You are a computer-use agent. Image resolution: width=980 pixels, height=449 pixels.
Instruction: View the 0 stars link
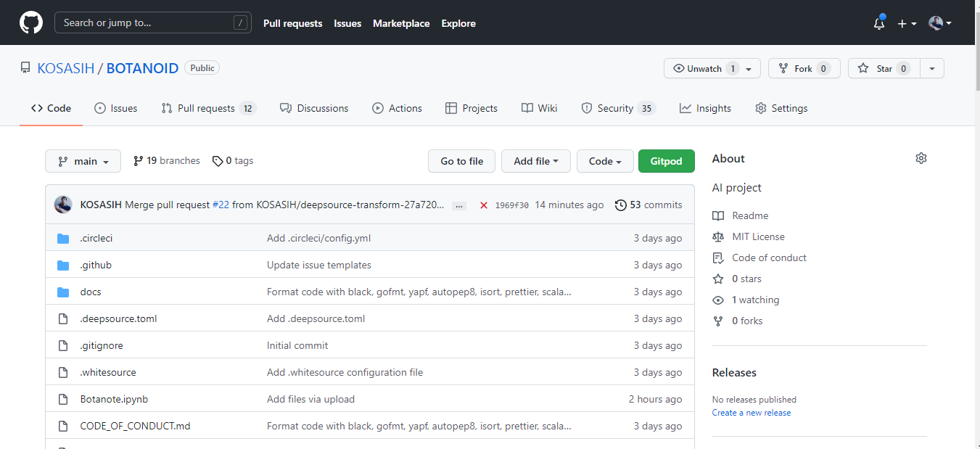click(737, 279)
